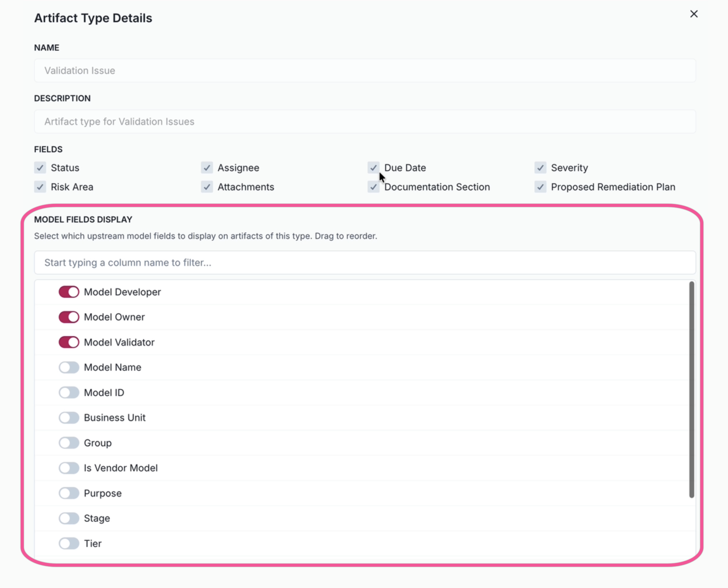Enable the Model Name toggle
Viewport: 728px width, 588px height.
[69, 368]
